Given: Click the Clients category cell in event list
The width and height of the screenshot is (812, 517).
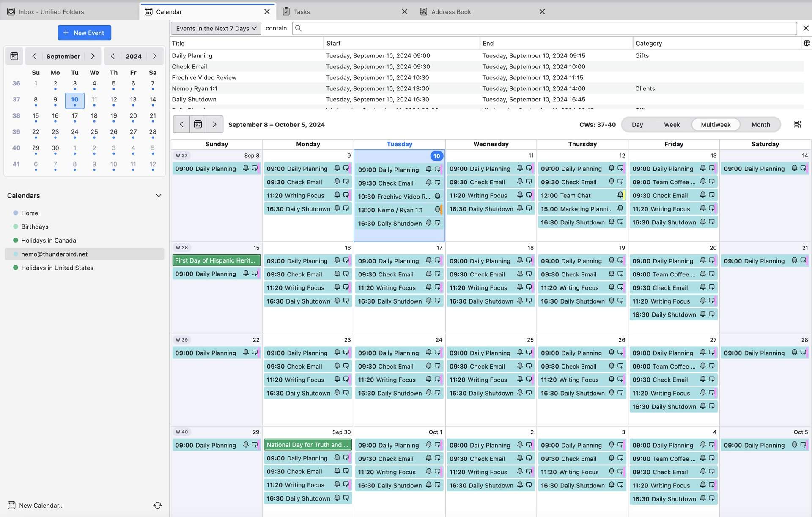Looking at the screenshot, I should pos(645,88).
